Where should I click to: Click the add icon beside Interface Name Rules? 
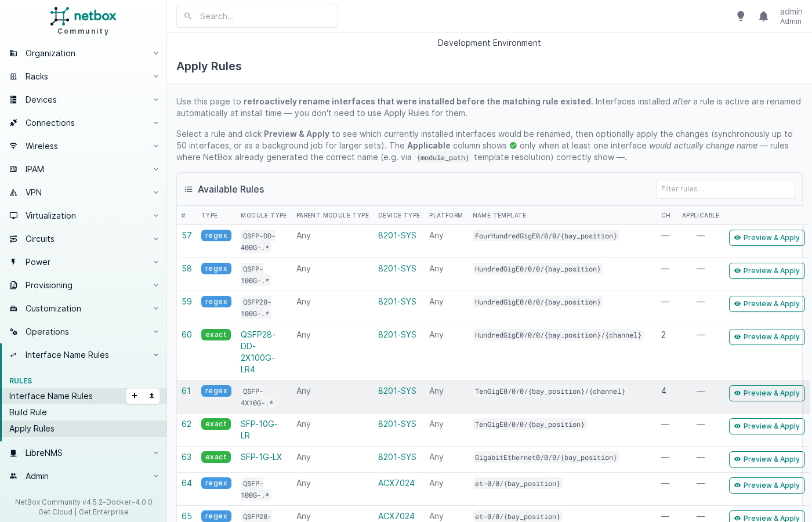pyautogui.click(x=134, y=396)
